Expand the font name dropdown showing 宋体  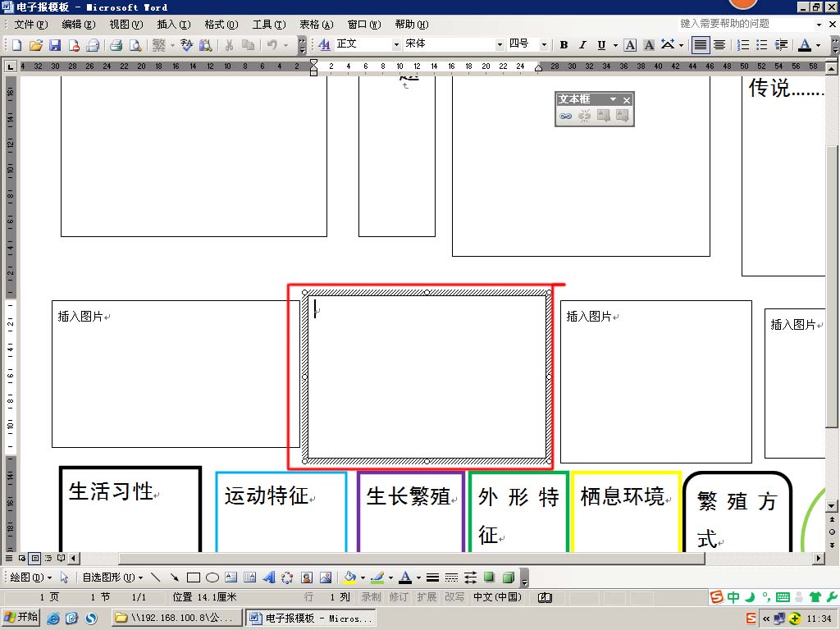pyautogui.click(x=499, y=45)
